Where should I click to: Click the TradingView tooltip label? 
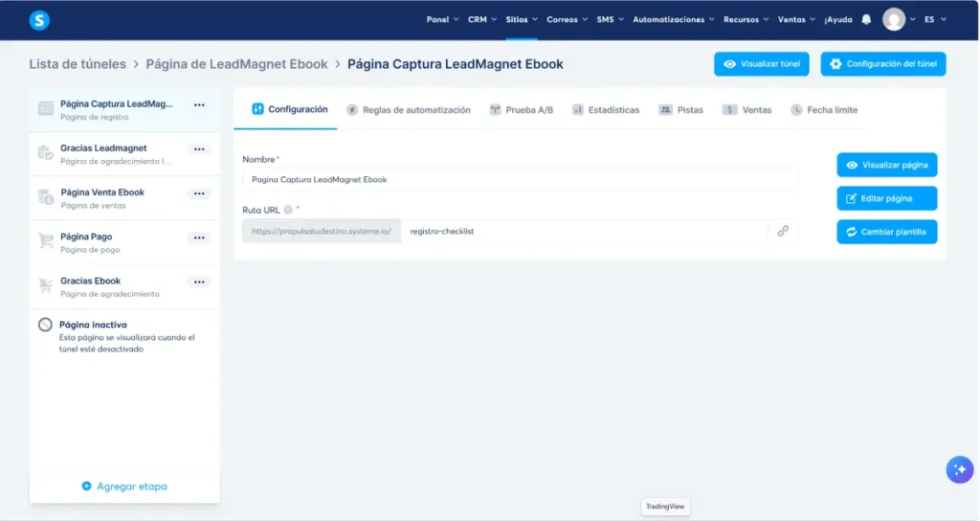click(x=665, y=507)
